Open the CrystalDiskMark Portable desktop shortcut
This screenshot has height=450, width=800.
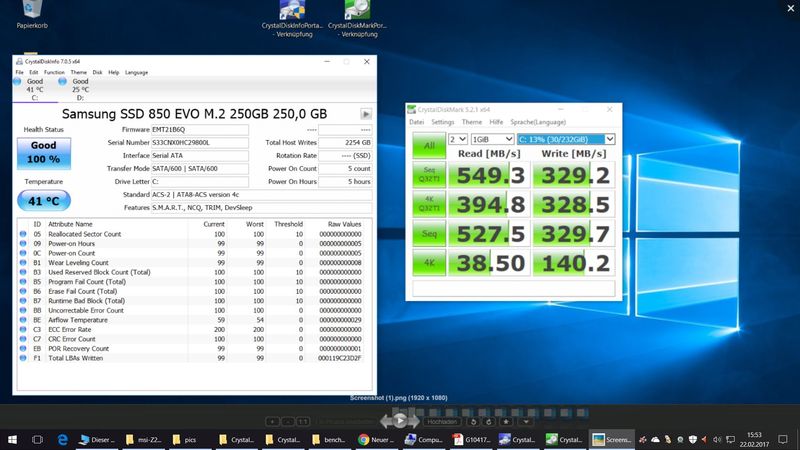coord(358,12)
